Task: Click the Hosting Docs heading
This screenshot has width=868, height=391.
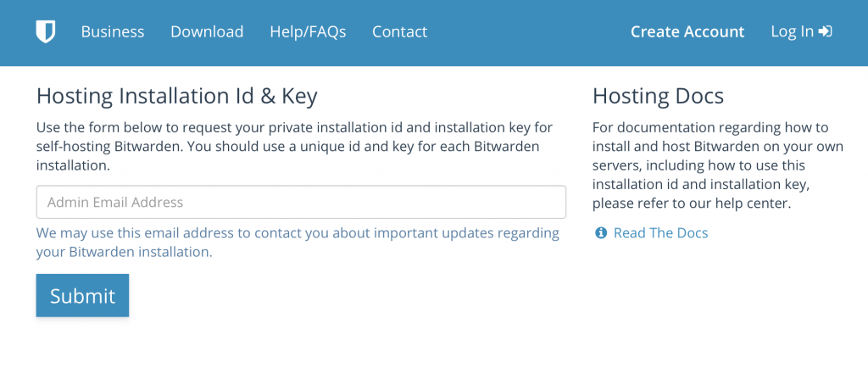Action: point(658,97)
